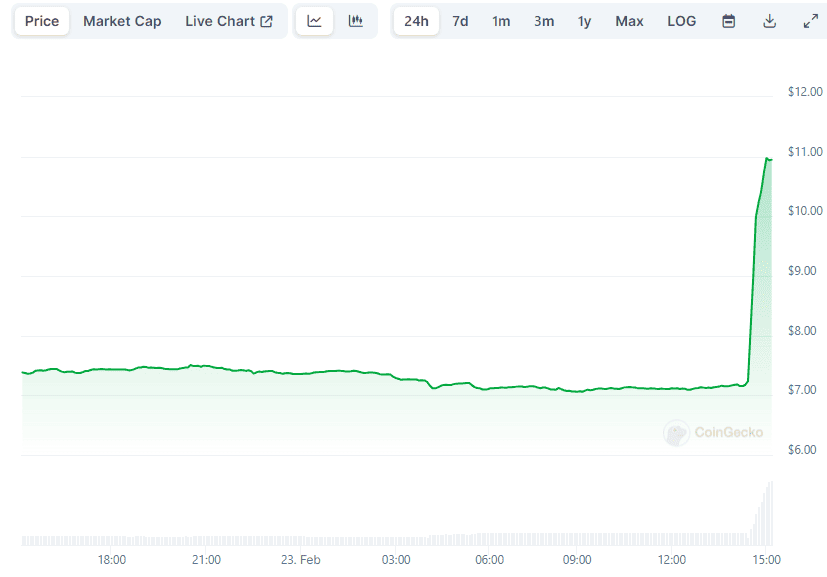Click the 06:00 time axis label

(x=489, y=560)
